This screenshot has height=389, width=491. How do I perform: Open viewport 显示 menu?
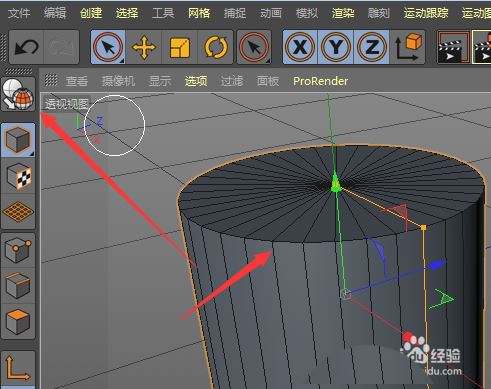160,81
